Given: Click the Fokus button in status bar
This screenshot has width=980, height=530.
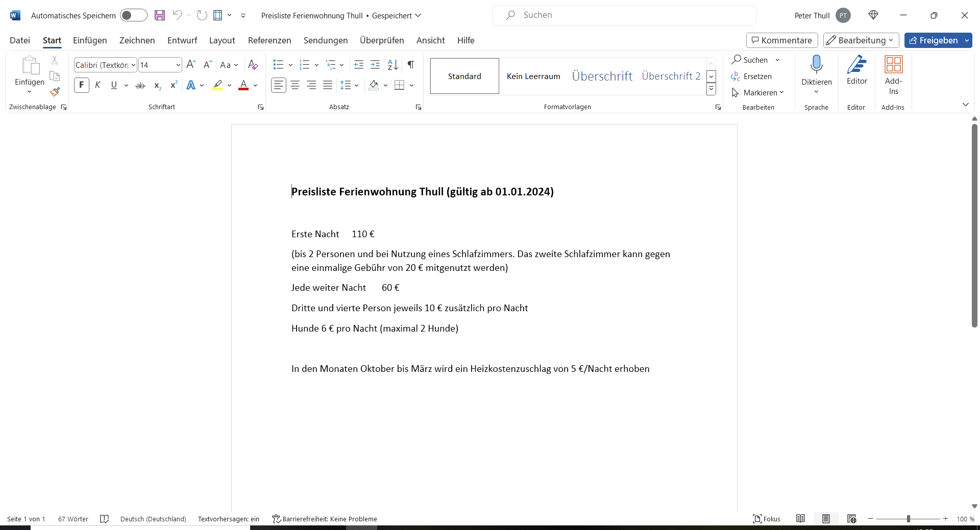Looking at the screenshot, I should pyautogui.click(x=767, y=519).
